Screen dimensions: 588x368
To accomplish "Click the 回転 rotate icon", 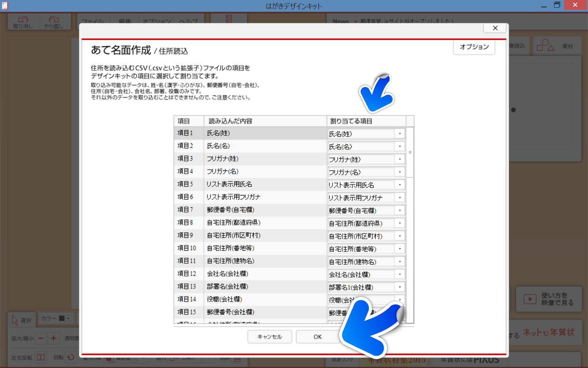I will [71, 357].
